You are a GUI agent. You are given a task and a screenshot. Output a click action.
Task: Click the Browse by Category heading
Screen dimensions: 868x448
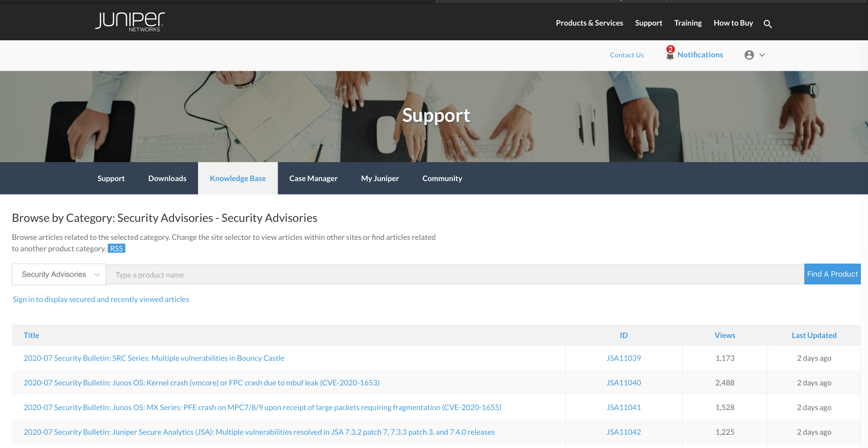click(164, 218)
